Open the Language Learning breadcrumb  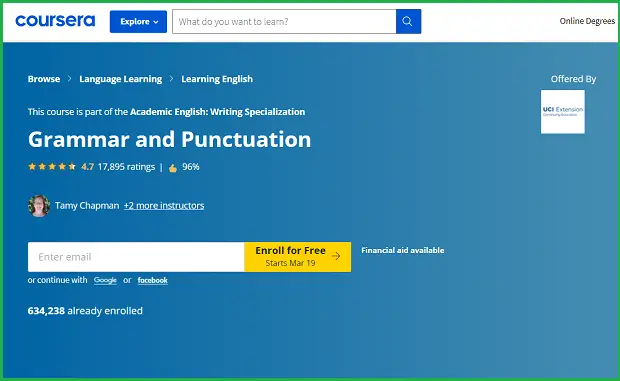[x=121, y=79]
